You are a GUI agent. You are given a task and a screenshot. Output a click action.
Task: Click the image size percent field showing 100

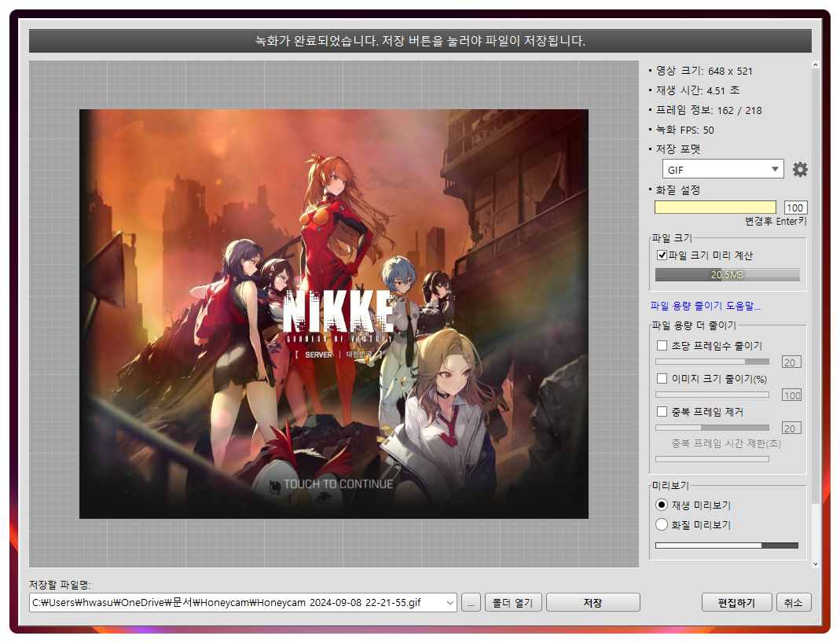coord(791,395)
